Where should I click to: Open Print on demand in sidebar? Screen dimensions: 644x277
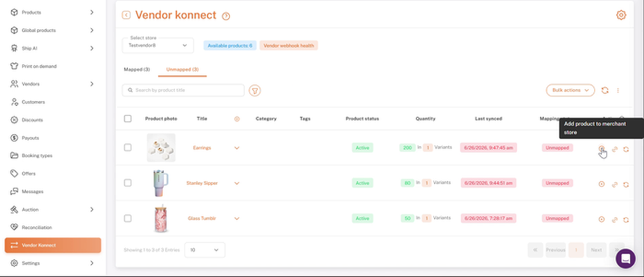click(39, 66)
